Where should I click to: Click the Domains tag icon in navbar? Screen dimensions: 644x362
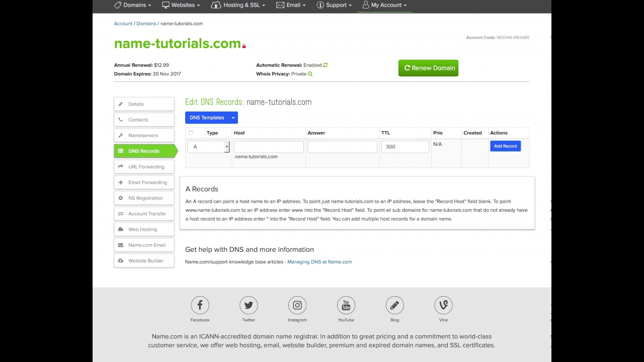[x=118, y=5]
